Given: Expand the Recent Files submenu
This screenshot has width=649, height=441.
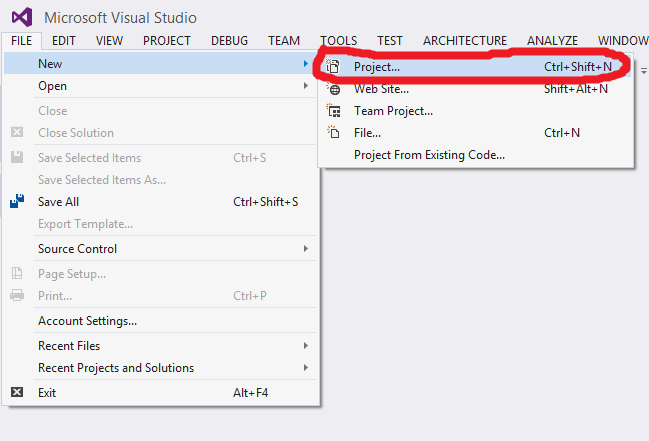Looking at the screenshot, I should click(x=306, y=346).
